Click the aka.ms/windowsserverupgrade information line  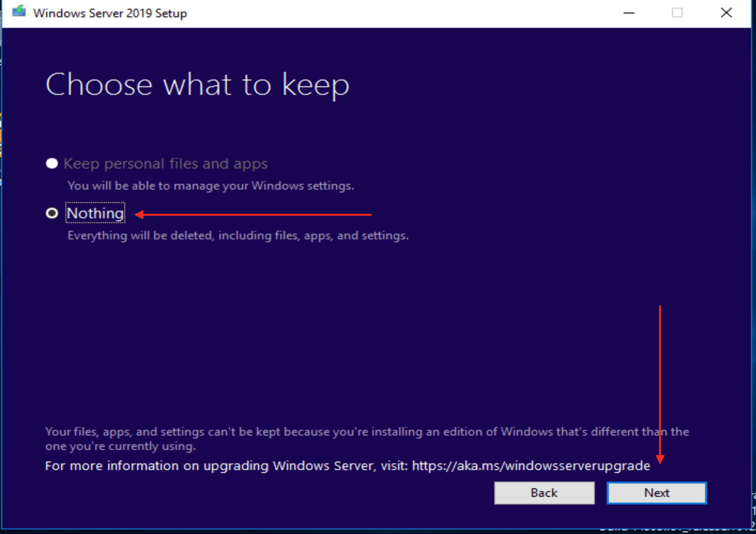coord(347,466)
